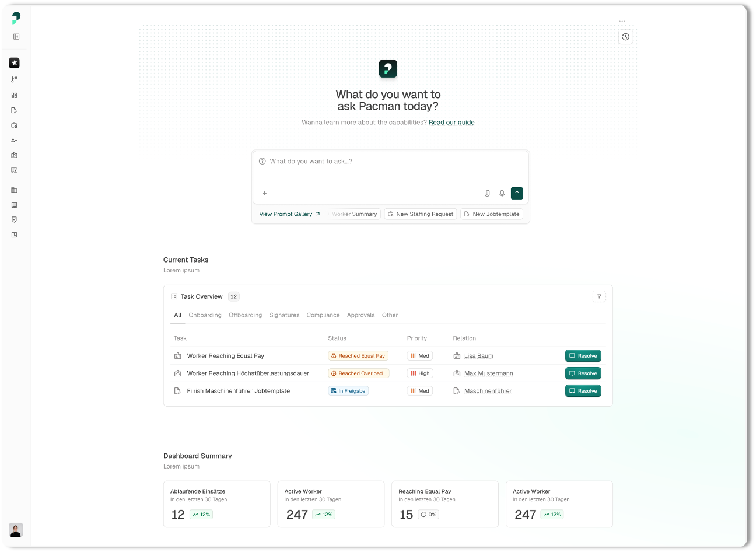Click "Worker Reaching Höchstüberlastungsdauer" task name
Screen dimensions: 756x552
click(x=248, y=373)
